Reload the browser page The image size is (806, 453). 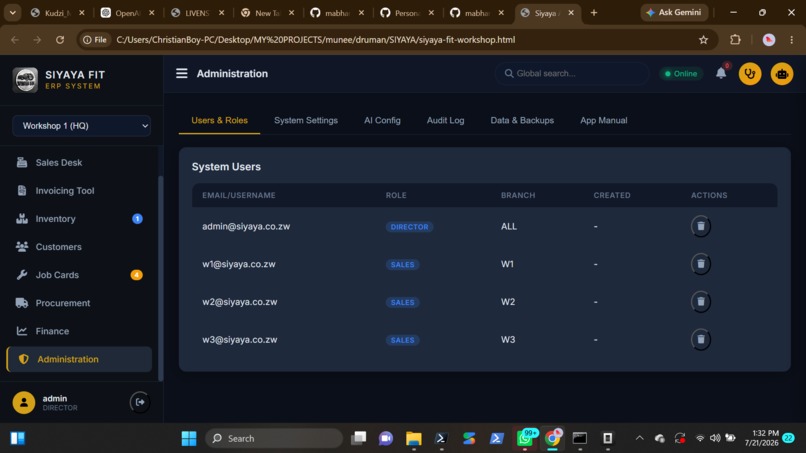pyautogui.click(x=60, y=40)
